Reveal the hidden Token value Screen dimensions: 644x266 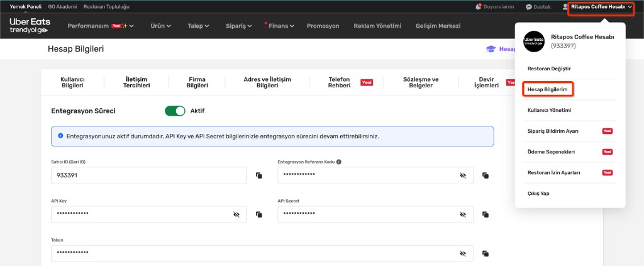tap(463, 253)
